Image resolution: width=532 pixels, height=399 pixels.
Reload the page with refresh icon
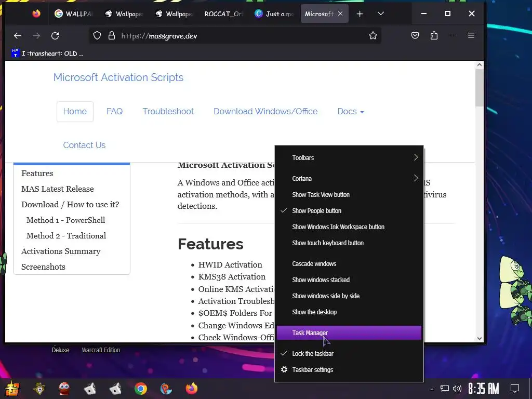coord(55,36)
